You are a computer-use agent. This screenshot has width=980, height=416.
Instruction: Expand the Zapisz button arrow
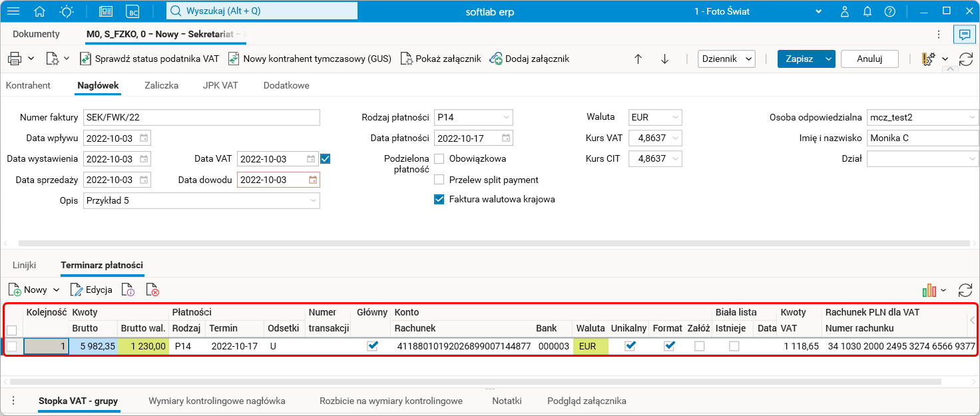click(828, 59)
